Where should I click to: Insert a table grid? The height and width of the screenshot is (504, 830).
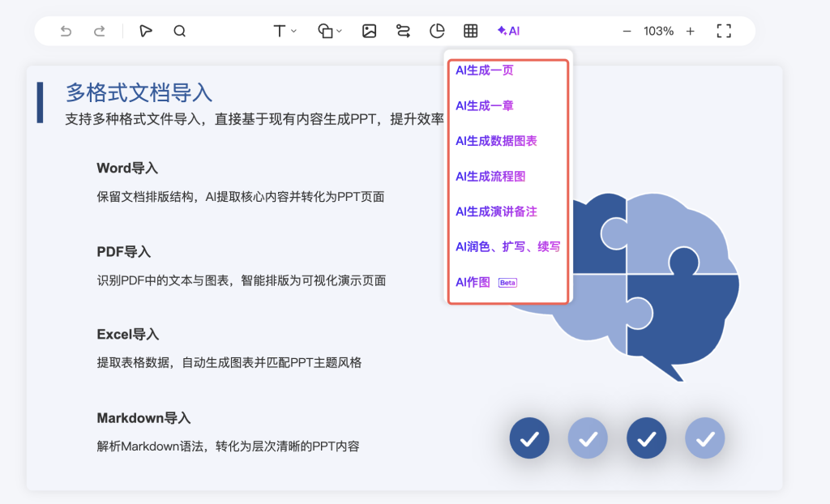[470, 32]
